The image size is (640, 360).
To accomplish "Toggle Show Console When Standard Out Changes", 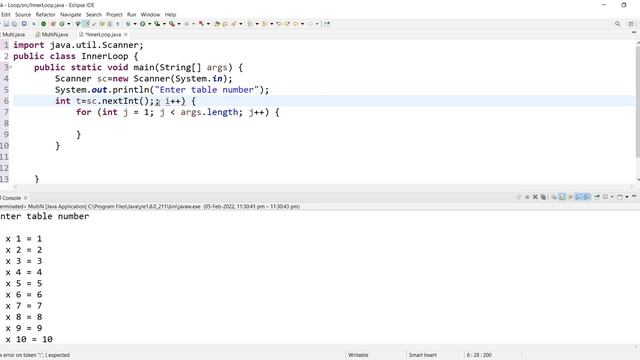I will tap(579, 197).
